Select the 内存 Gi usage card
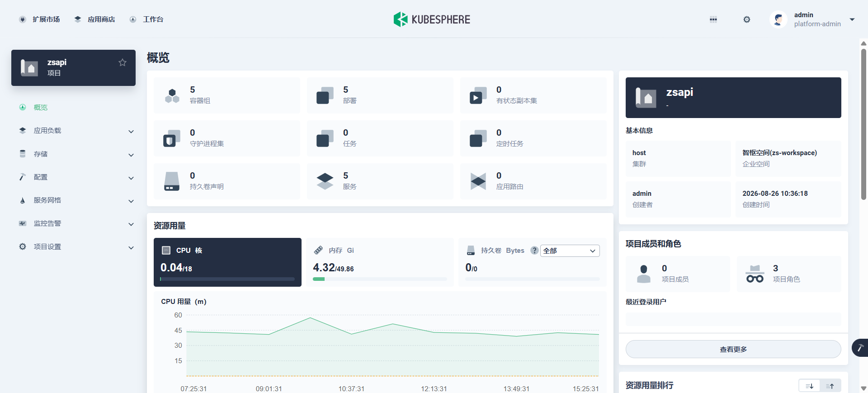This screenshot has width=868, height=393. pos(380,262)
